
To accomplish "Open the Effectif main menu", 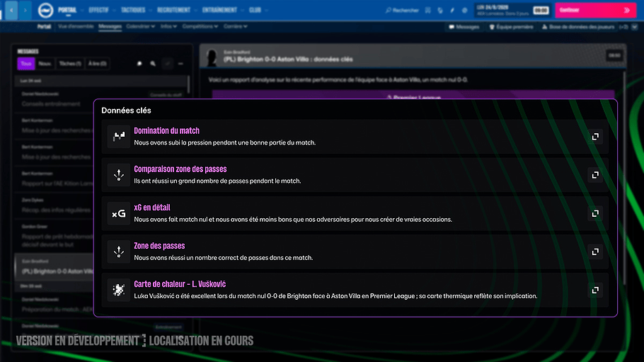I will click(98, 10).
